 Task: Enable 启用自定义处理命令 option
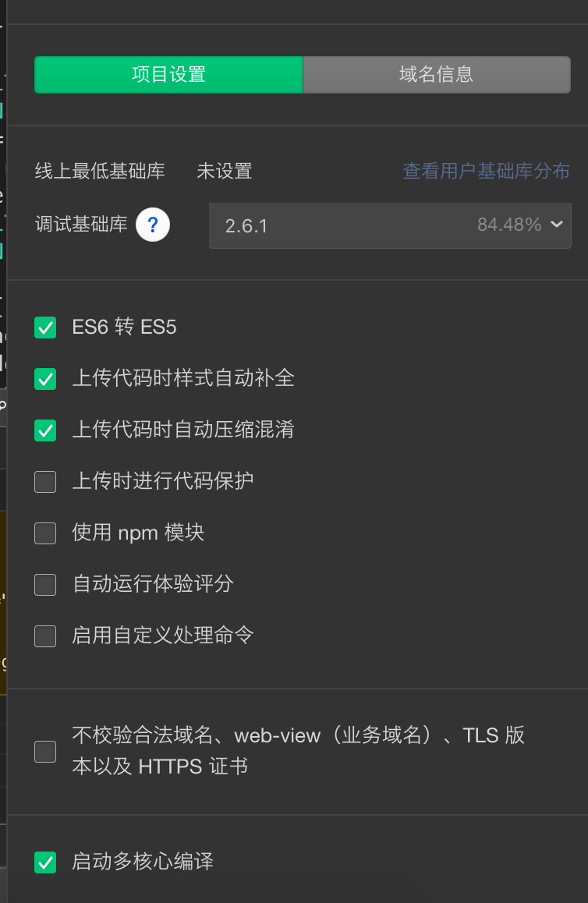[x=45, y=636]
